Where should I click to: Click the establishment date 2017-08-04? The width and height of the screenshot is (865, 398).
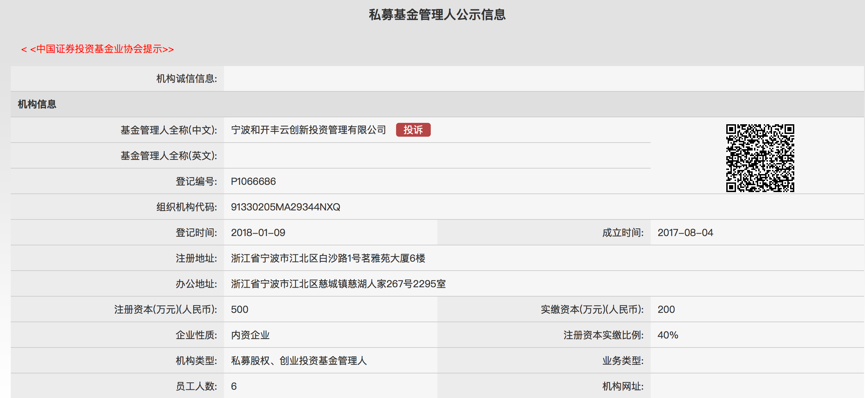(x=685, y=233)
